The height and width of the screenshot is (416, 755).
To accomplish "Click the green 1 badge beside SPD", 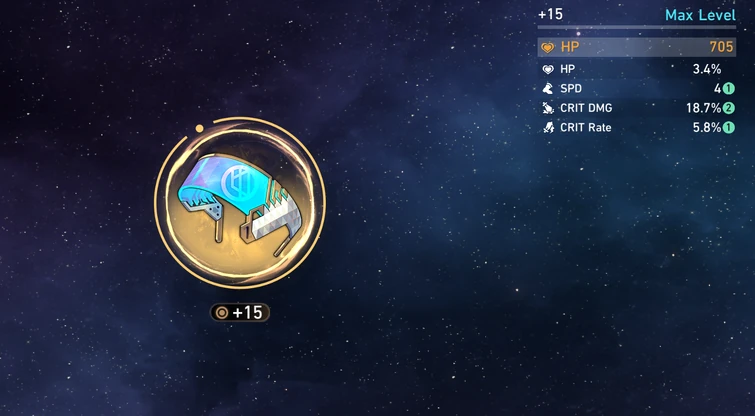I will 729,89.
